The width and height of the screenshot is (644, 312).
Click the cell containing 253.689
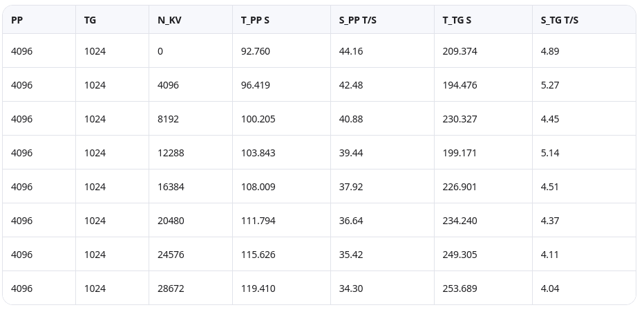460,288
